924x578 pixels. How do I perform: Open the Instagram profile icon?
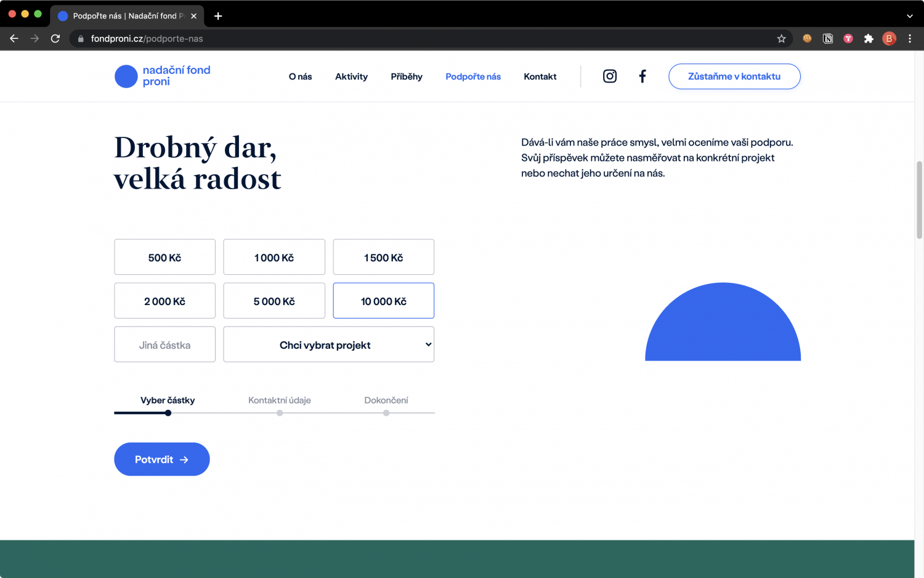point(609,76)
